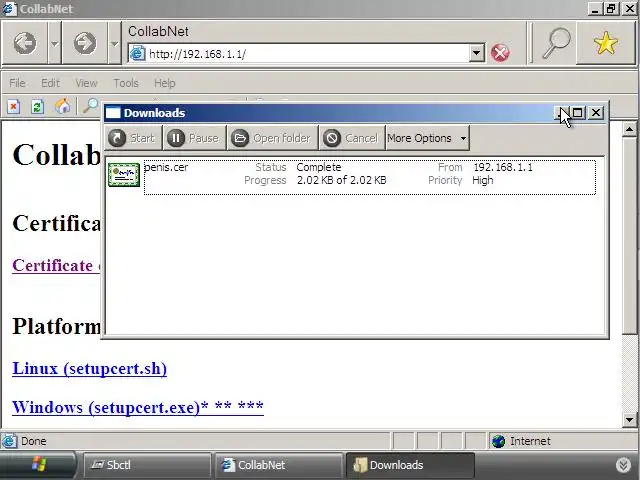Click Start in Downloads toolbar
The width and height of the screenshot is (640, 480).
click(133, 138)
